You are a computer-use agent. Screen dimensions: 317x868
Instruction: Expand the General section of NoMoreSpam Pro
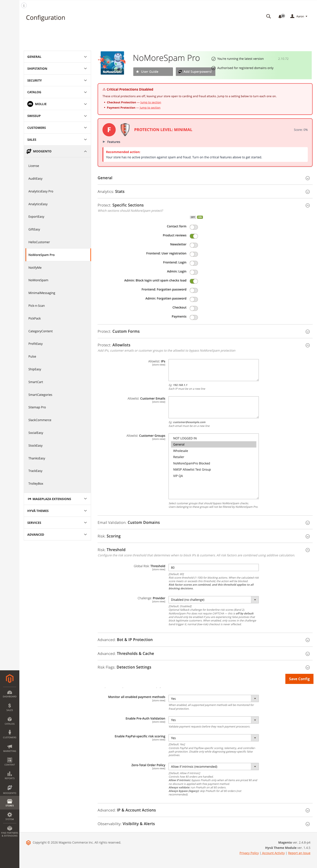pyautogui.click(x=205, y=178)
